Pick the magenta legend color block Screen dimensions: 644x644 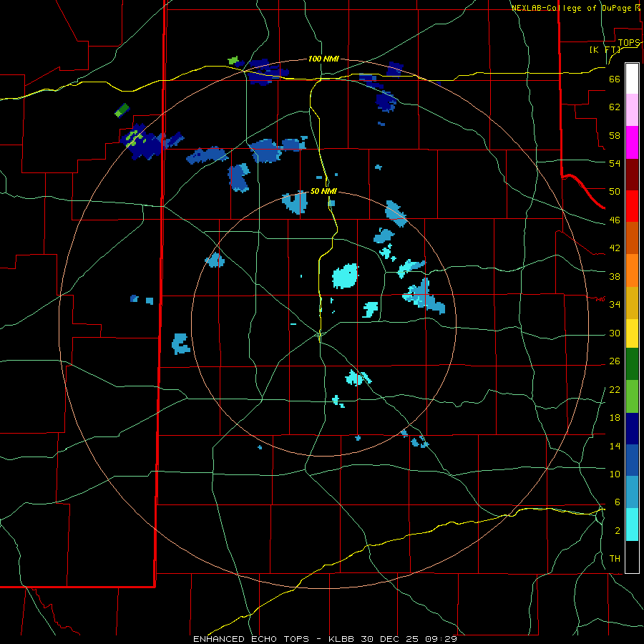pos(632,142)
